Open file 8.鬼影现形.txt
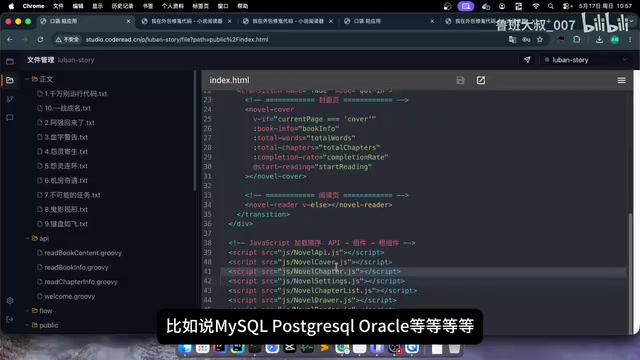Image resolution: width=640 pixels, height=360 pixels. (x=62, y=209)
